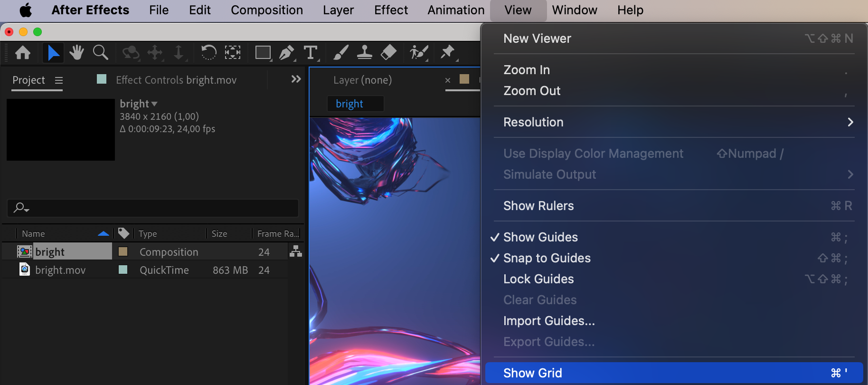
Task: Open the Effect menu
Action: tap(391, 10)
